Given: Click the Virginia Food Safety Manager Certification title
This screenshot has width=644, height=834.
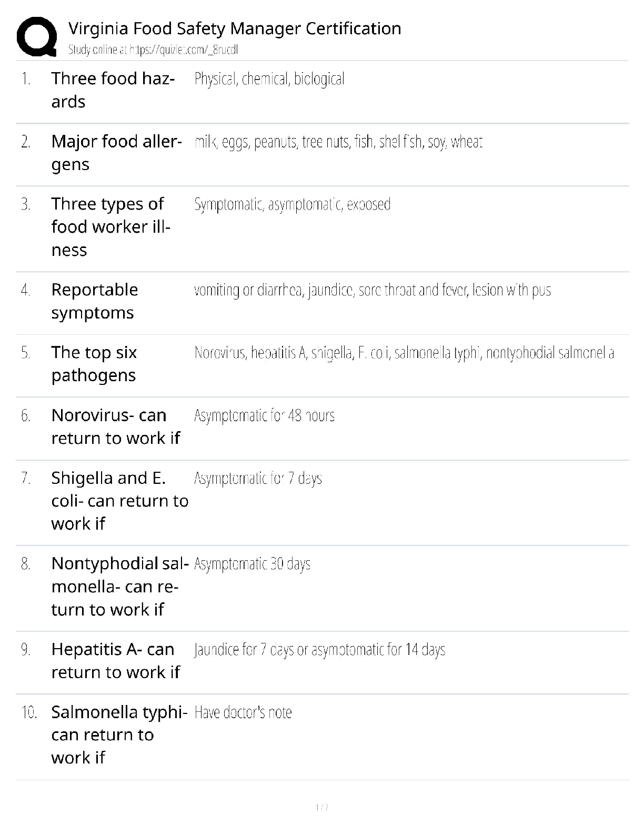Looking at the screenshot, I should pyautogui.click(x=235, y=28).
